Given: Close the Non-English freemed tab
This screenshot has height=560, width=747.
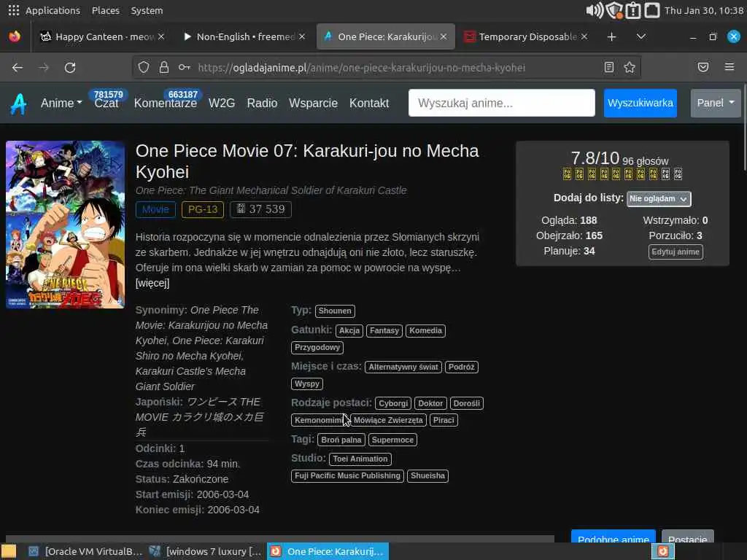Looking at the screenshot, I should tap(302, 36).
